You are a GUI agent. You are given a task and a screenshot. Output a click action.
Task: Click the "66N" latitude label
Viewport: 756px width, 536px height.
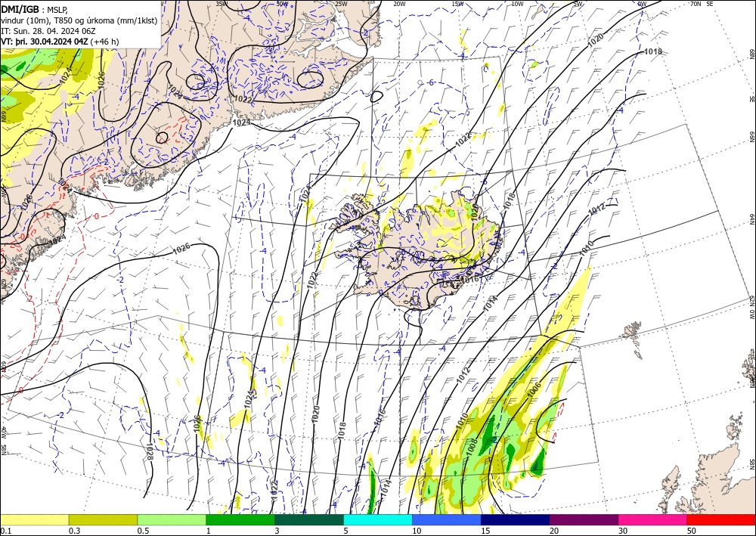(x=752, y=137)
